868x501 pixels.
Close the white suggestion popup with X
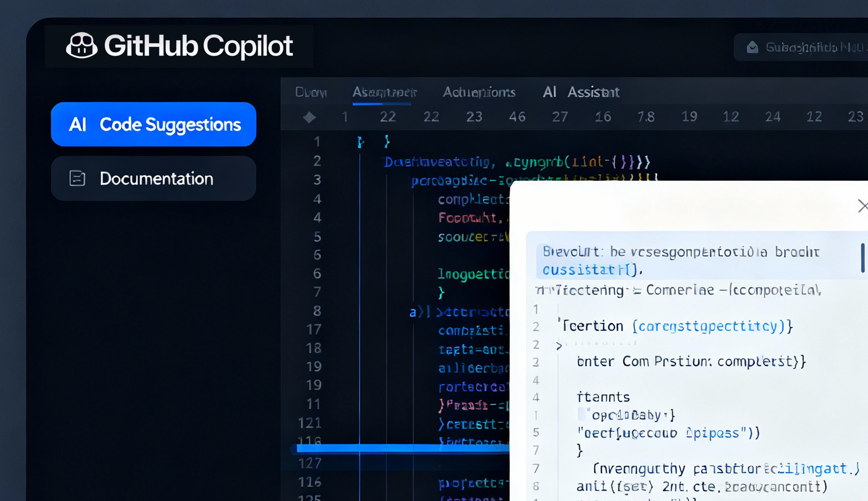point(862,206)
